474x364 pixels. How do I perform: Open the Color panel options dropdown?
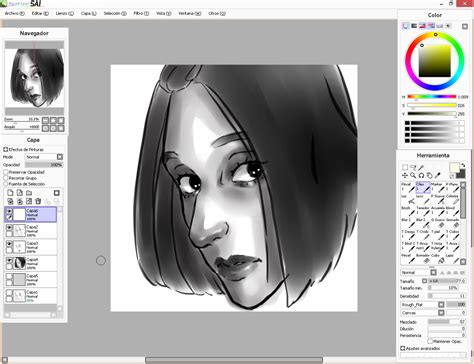point(465,26)
